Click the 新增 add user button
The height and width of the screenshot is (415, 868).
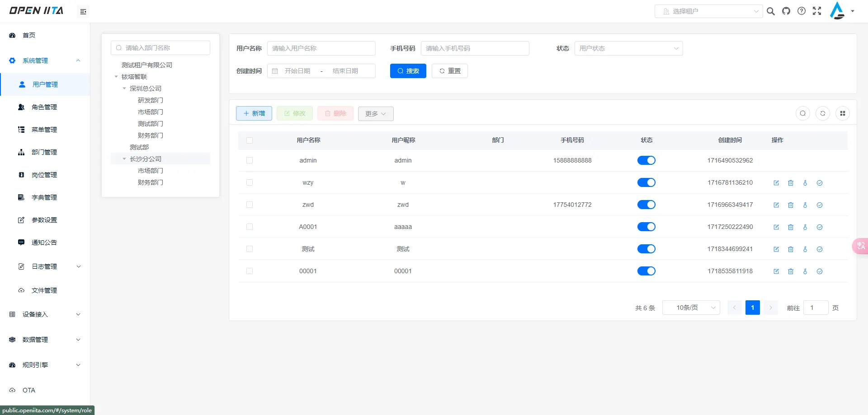point(254,113)
